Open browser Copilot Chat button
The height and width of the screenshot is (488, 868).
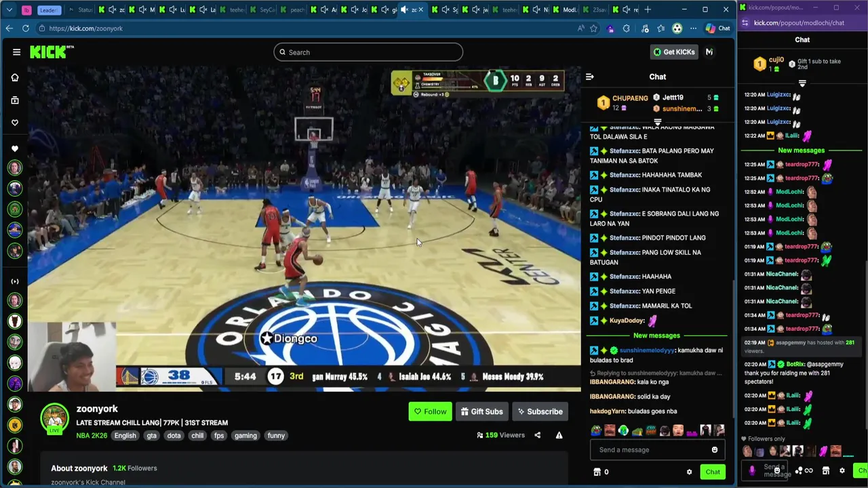pos(718,28)
